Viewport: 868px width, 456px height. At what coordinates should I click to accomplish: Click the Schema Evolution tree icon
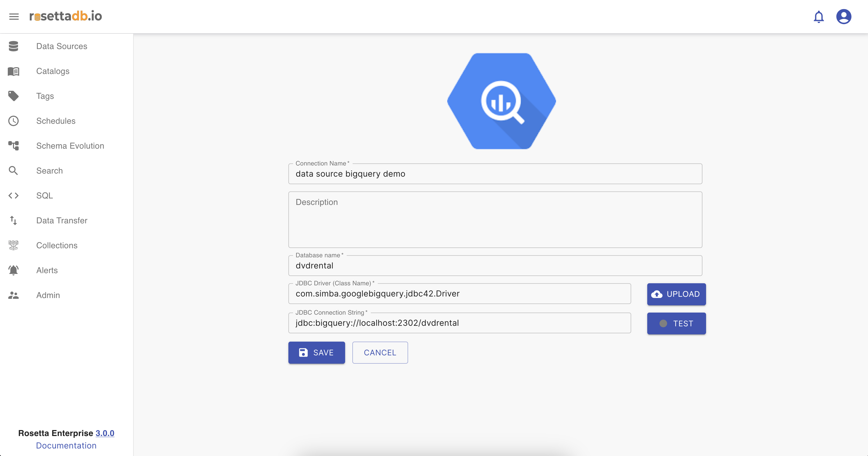tap(13, 146)
